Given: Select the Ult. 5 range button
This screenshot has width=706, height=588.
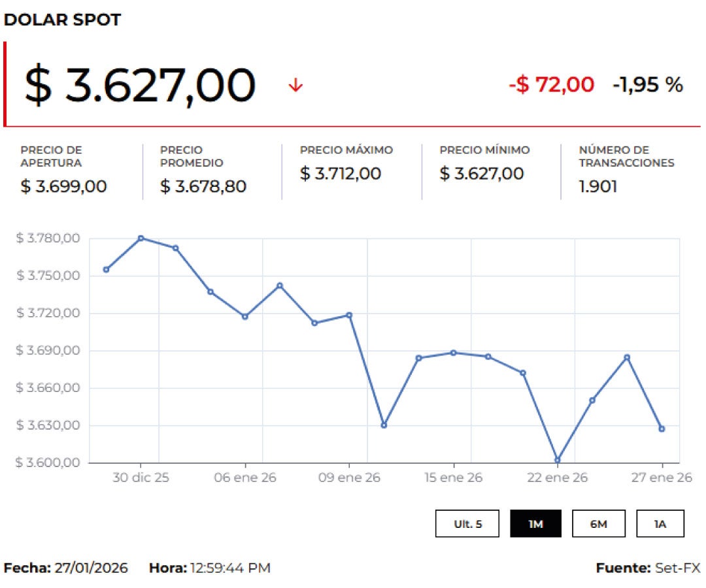Looking at the screenshot, I should 467,523.
